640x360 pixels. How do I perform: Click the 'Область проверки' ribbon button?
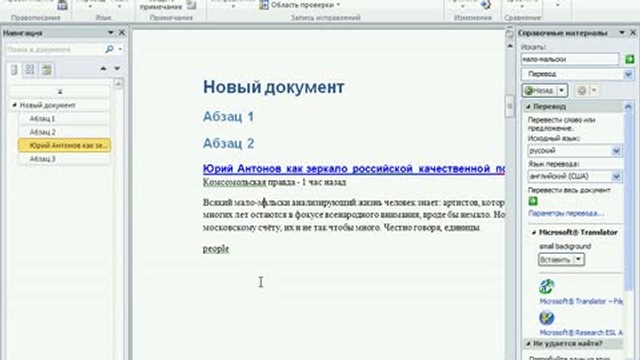pyautogui.click(x=300, y=5)
